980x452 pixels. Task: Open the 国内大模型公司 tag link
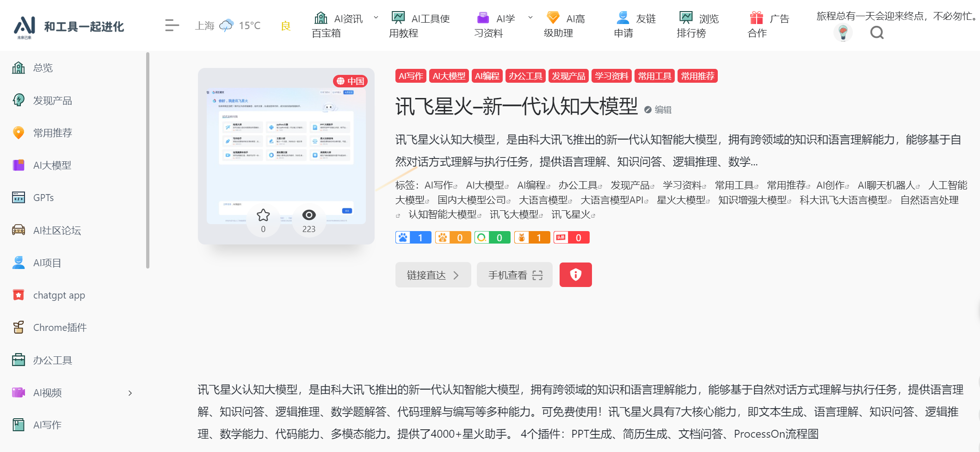(474, 200)
